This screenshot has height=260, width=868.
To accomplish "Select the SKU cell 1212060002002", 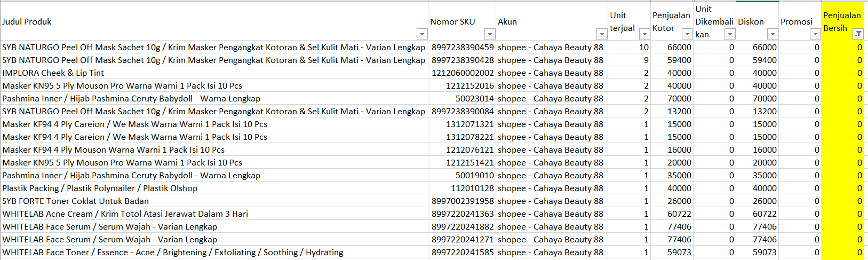I will [462, 73].
